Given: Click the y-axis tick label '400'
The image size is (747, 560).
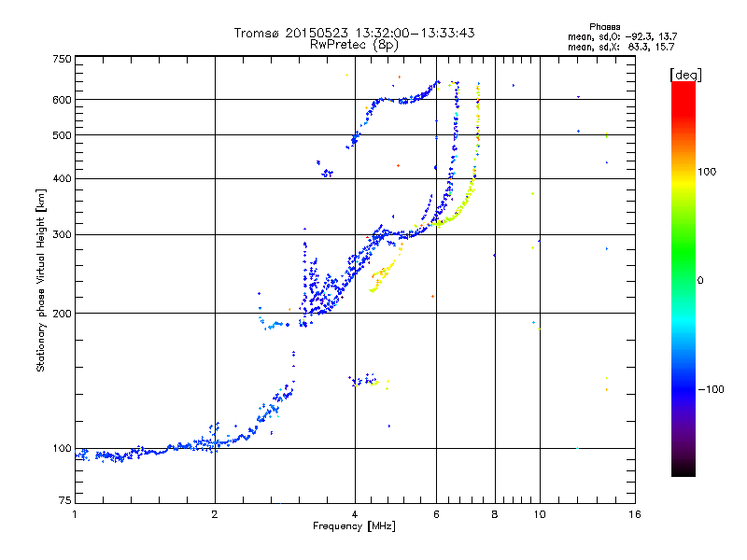Looking at the screenshot, I should click(x=62, y=178).
